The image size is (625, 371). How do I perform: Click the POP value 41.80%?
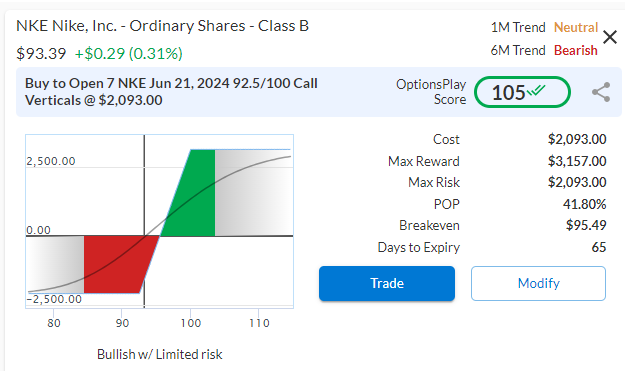[x=584, y=204]
